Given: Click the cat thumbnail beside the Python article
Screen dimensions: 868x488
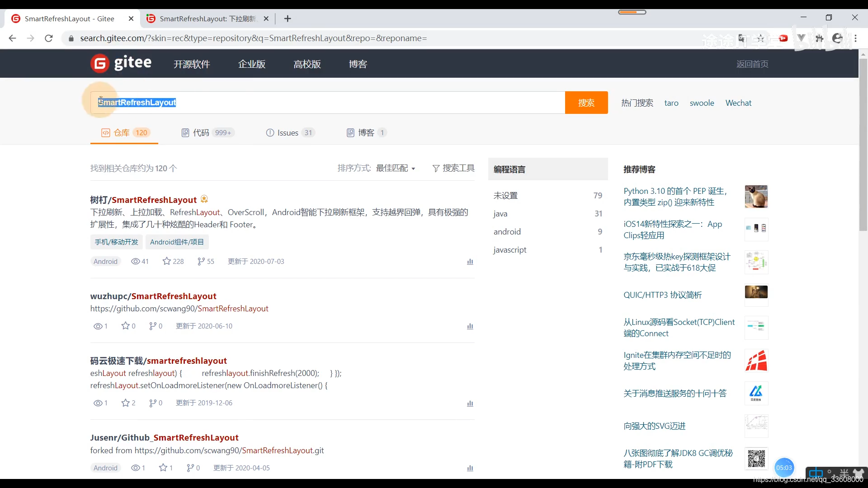Looking at the screenshot, I should (756, 197).
